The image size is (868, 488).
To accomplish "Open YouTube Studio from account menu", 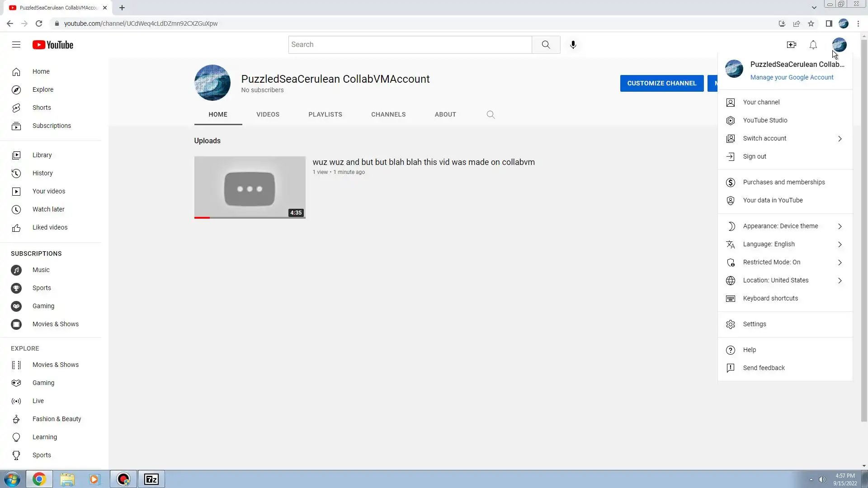I will [765, 120].
